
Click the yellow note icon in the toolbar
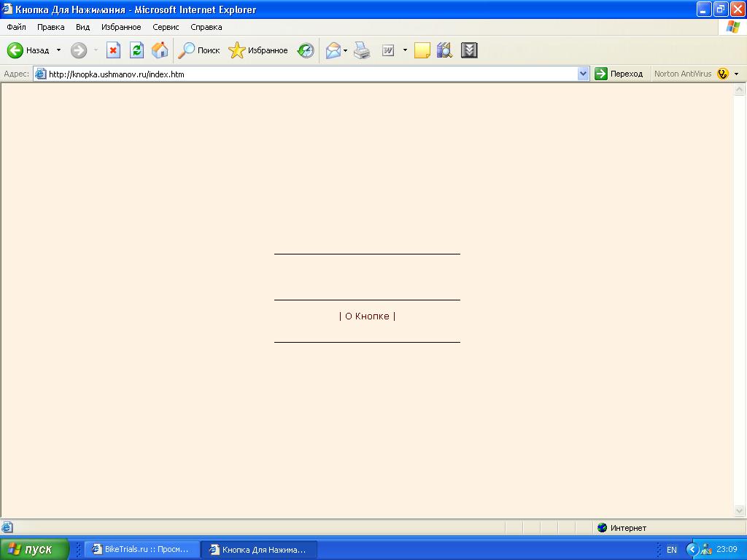[x=422, y=50]
